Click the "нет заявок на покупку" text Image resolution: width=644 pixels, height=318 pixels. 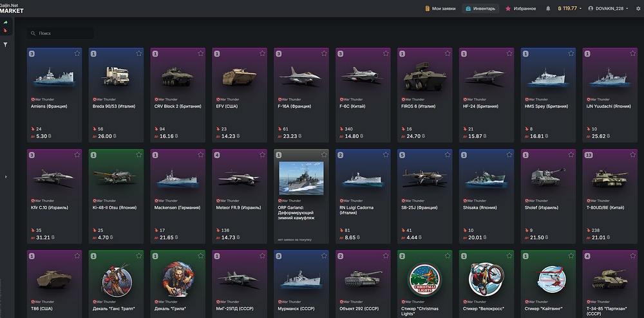point(294,239)
